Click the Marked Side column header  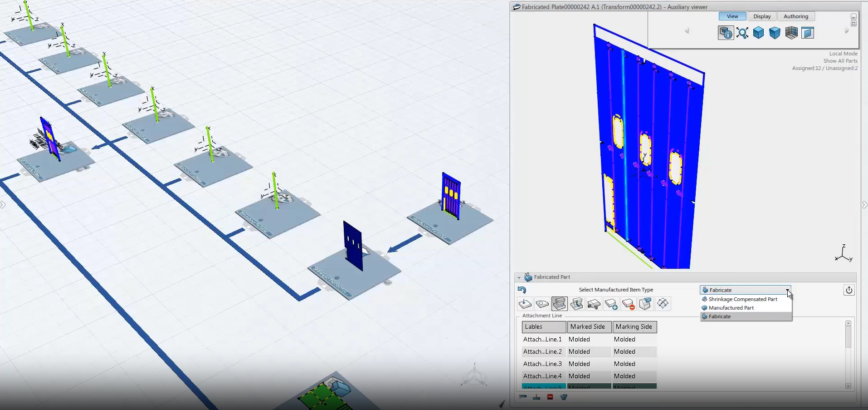coord(588,327)
